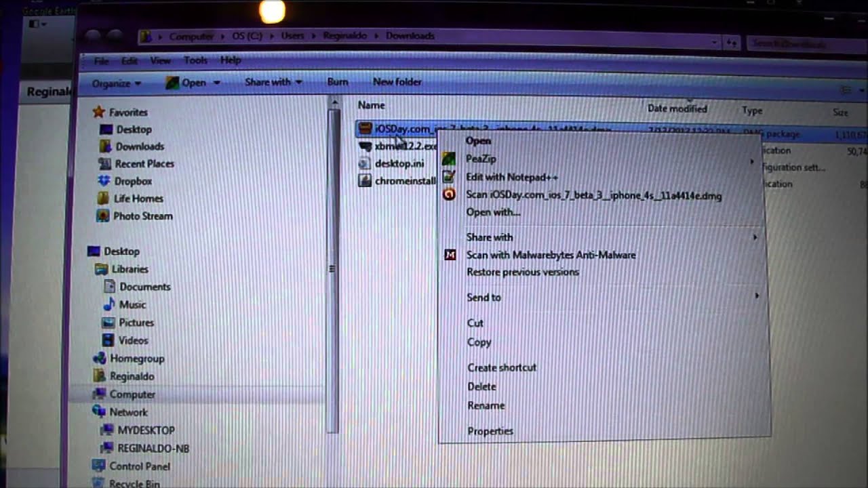Open the Control Panel icon in the sidebar
Image resolution: width=868 pixels, height=488 pixels.
coord(99,466)
